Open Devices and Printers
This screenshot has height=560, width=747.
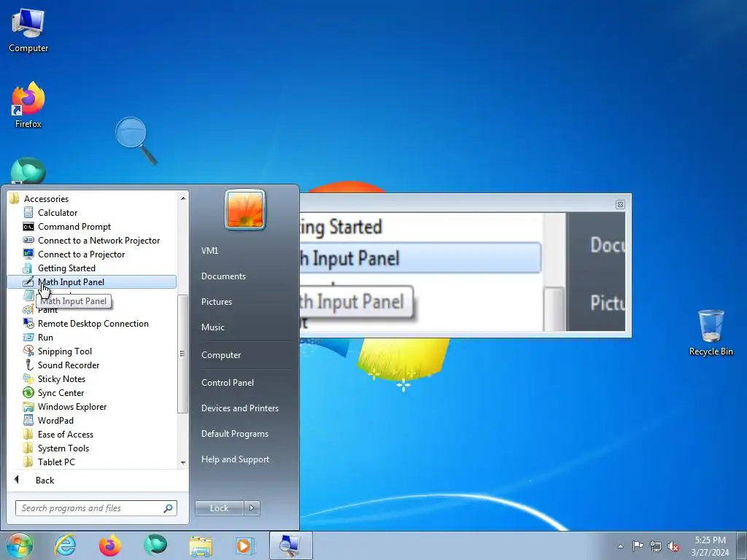pos(239,408)
